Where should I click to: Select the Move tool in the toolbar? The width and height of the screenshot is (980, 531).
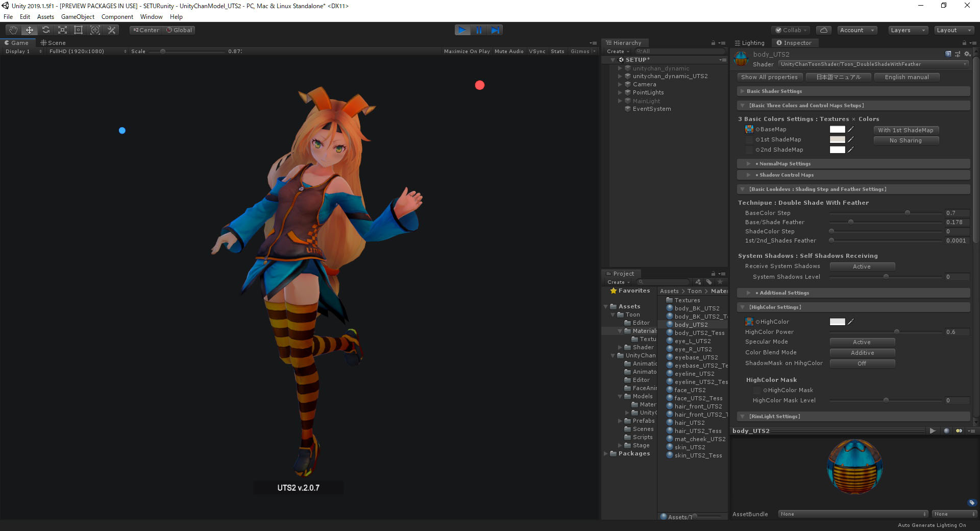30,30
